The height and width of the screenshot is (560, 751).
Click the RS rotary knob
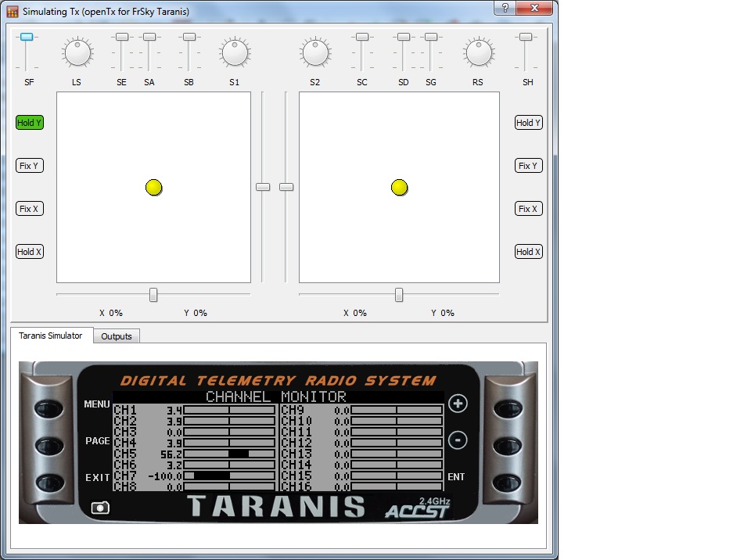click(479, 52)
